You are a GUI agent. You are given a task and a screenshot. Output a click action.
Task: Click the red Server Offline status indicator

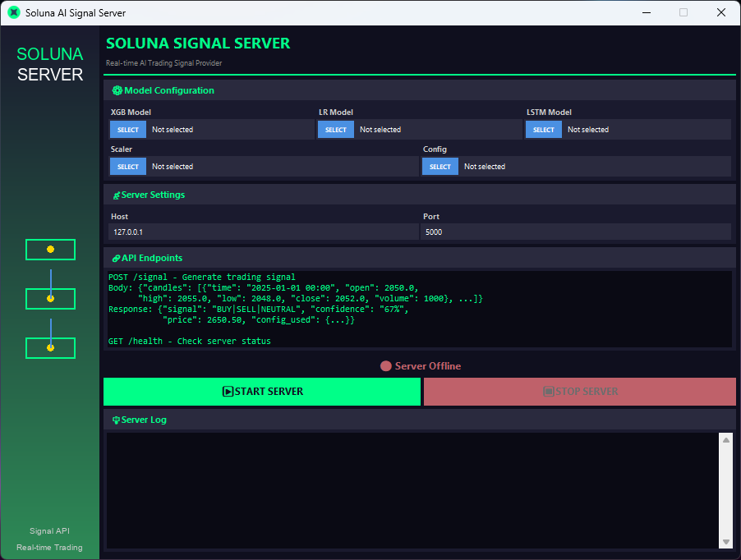[385, 366]
